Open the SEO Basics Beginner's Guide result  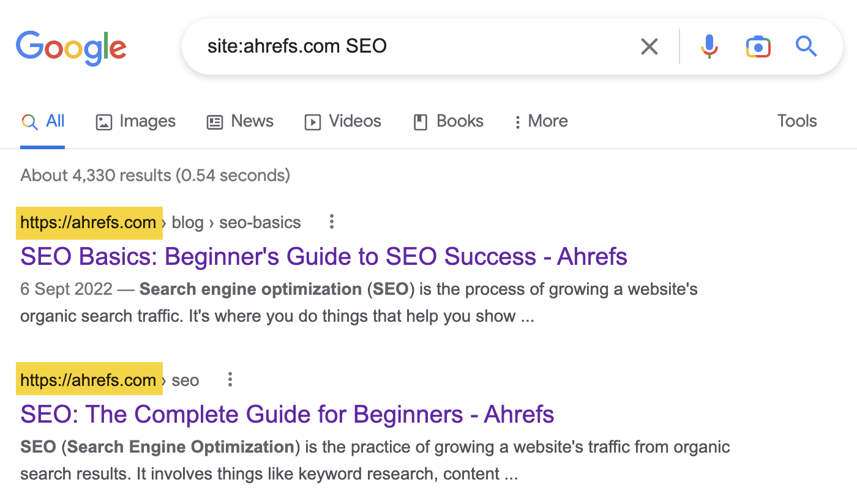pyautogui.click(x=323, y=256)
